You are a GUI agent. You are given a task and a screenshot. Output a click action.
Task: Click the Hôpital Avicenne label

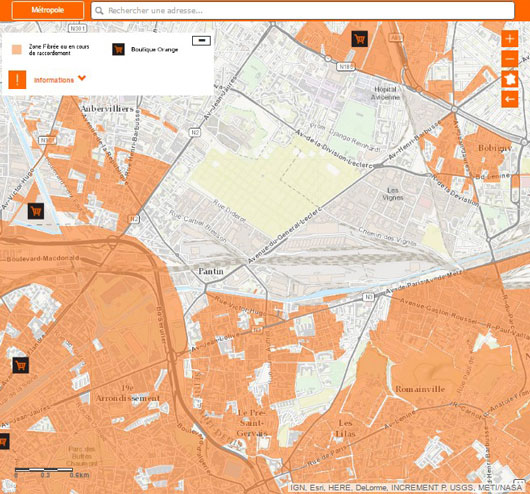tap(385, 93)
